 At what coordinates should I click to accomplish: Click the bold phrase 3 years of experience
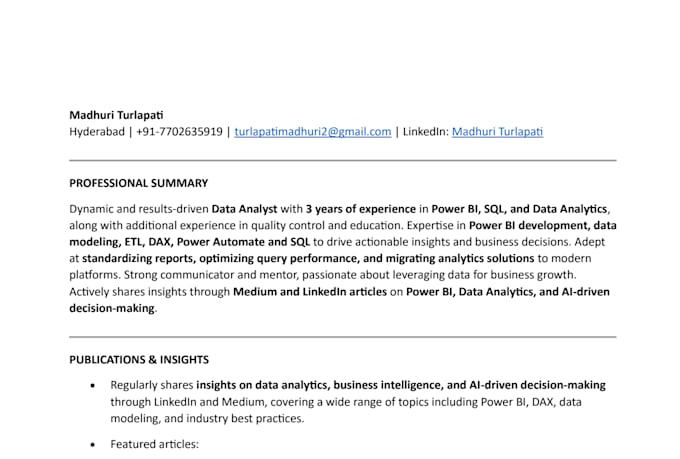click(x=361, y=209)
